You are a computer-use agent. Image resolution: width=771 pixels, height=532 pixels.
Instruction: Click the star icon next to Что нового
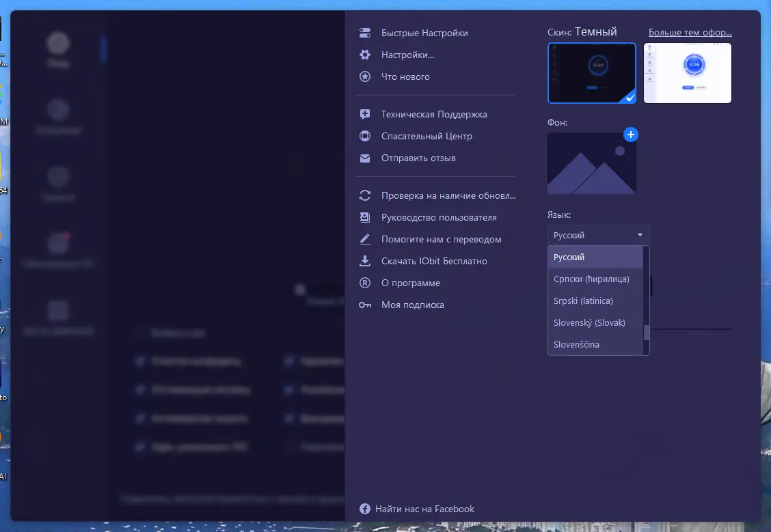(x=364, y=76)
